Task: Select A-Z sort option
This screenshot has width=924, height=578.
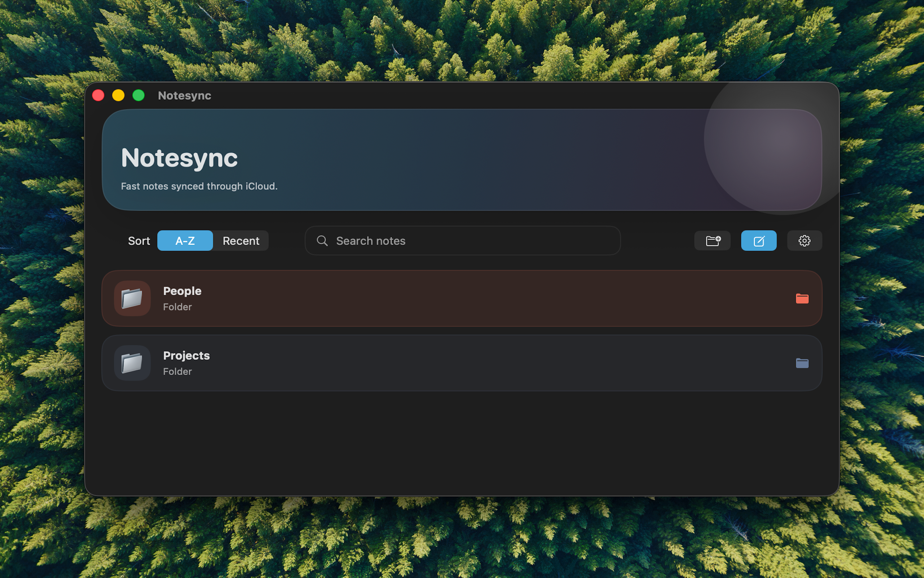Action: point(185,241)
